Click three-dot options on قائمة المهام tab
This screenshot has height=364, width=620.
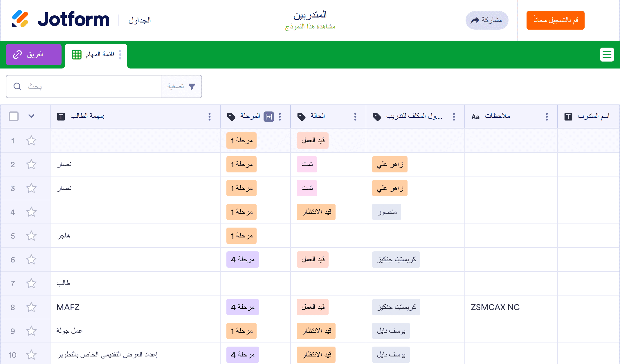pos(120,55)
